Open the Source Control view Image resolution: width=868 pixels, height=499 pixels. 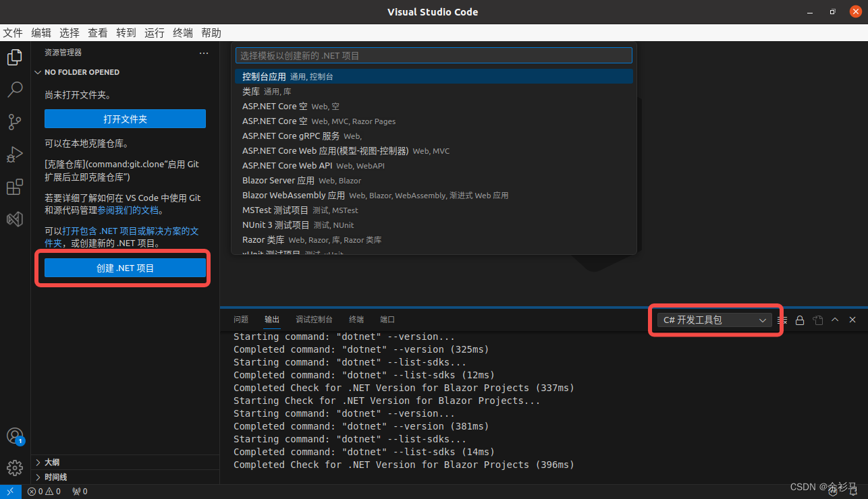click(15, 122)
